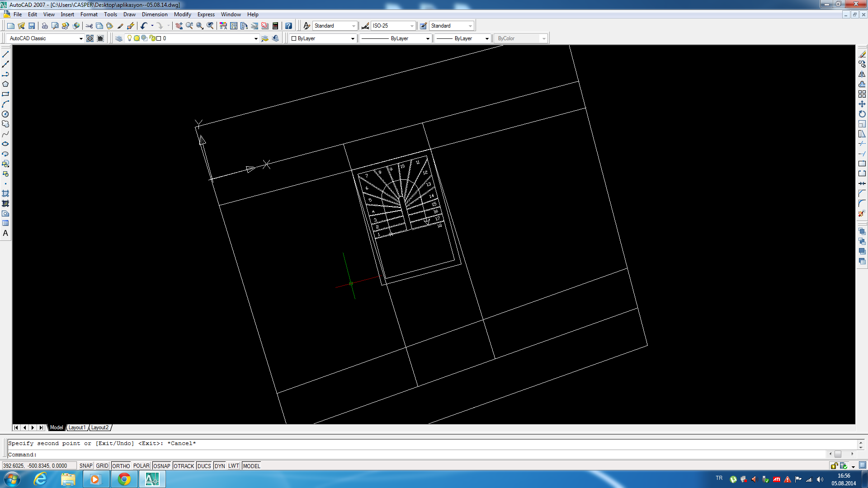Select the Line tool in toolbar
Image resolution: width=868 pixels, height=488 pixels.
click(x=5, y=54)
